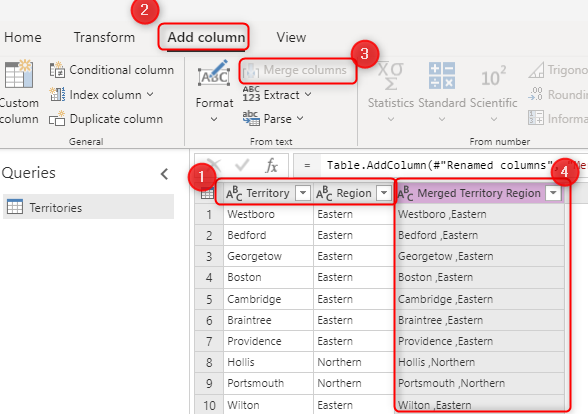Open the View tab

[x=291, y=37]
